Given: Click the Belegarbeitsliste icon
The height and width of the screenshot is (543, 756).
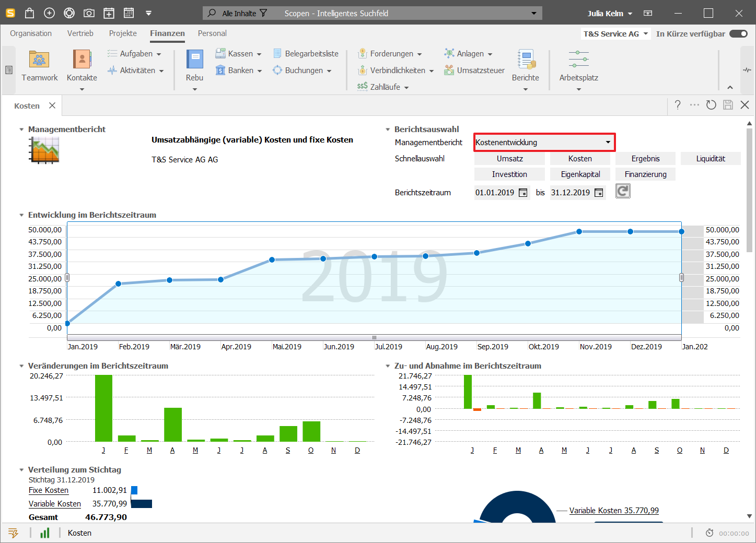Looking at the screenshot, I should 277,53.
